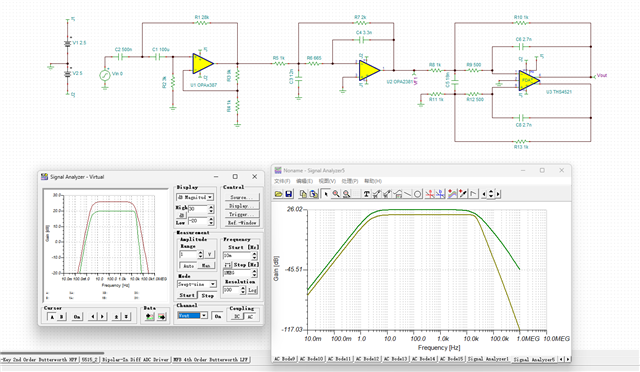Open the 帮助(H) menu
640x372 pixels.
(x=373, y=181)
